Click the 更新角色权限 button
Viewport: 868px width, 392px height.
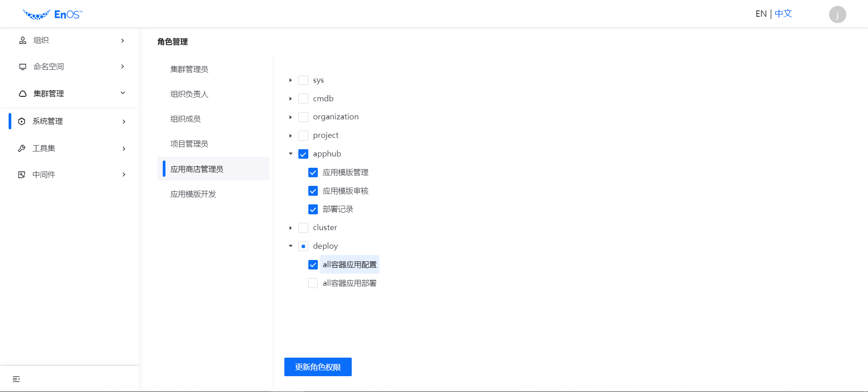click(x=318, y=367)
